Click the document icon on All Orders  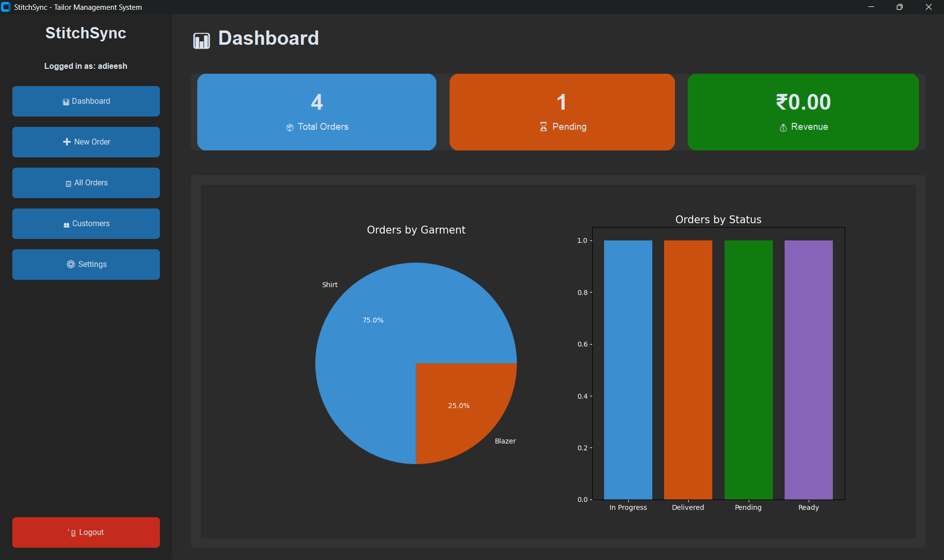pyautogui.click(x=68, y=182)
